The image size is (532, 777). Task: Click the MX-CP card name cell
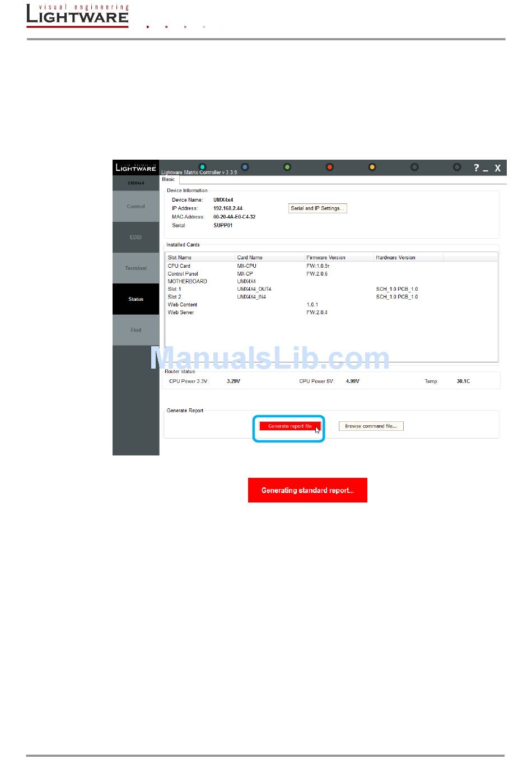(x=245, y=274)
